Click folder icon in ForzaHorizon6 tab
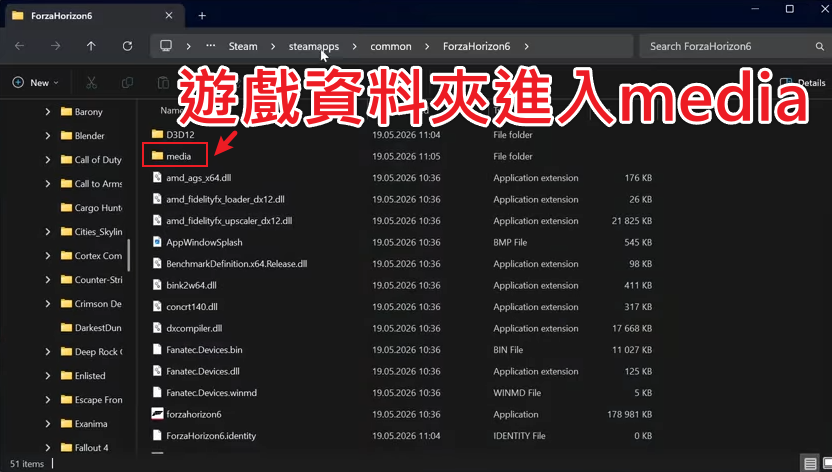The image size is (832, 472). pos(18,15)
